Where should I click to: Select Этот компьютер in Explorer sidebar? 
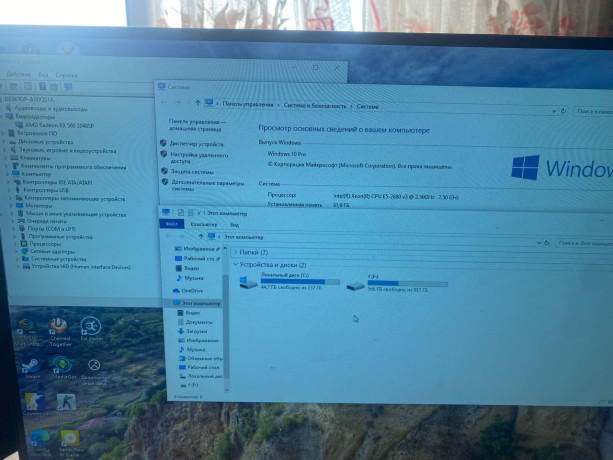tap(197, 303)
